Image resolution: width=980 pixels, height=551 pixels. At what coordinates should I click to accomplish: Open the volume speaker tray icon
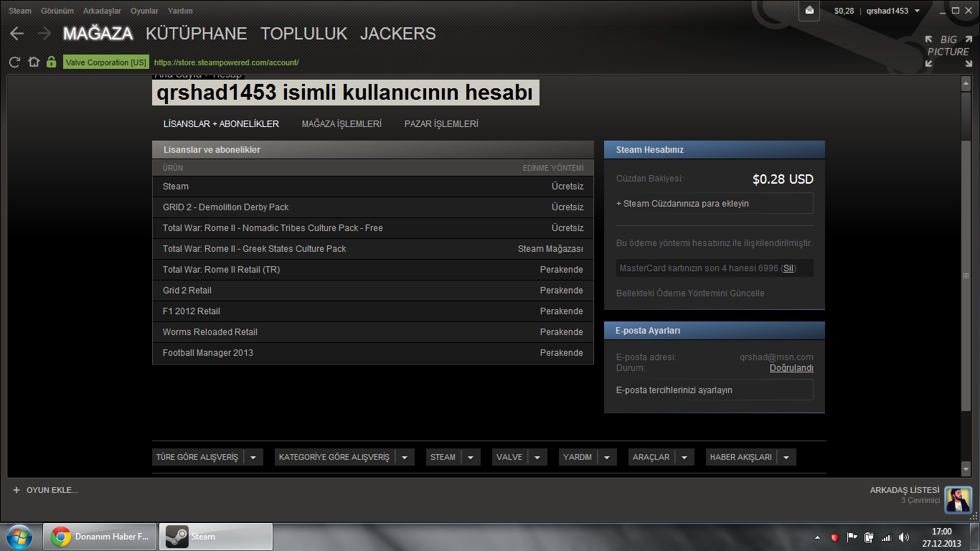pos(903,537)
